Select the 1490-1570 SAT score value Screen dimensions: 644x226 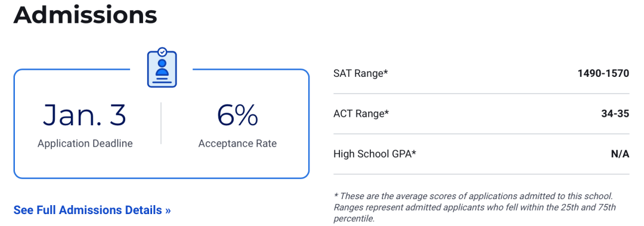(603, 73)
